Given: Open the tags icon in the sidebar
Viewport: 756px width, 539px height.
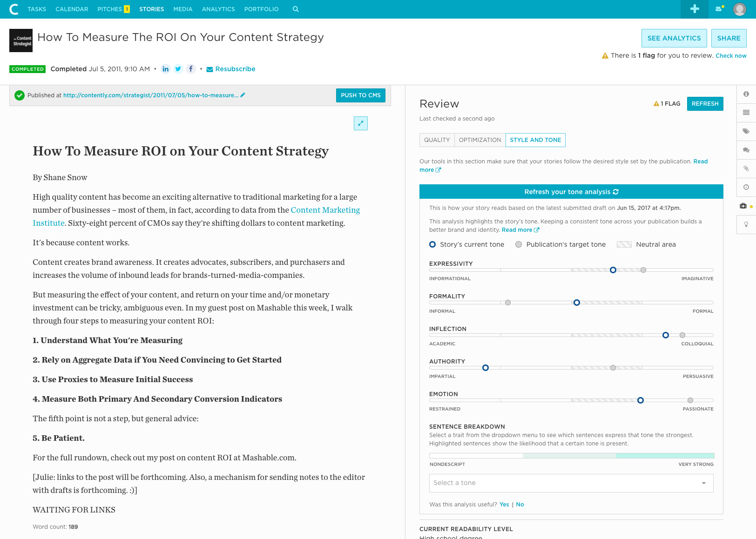Looking at the screenshot, I should click(746, 131).
